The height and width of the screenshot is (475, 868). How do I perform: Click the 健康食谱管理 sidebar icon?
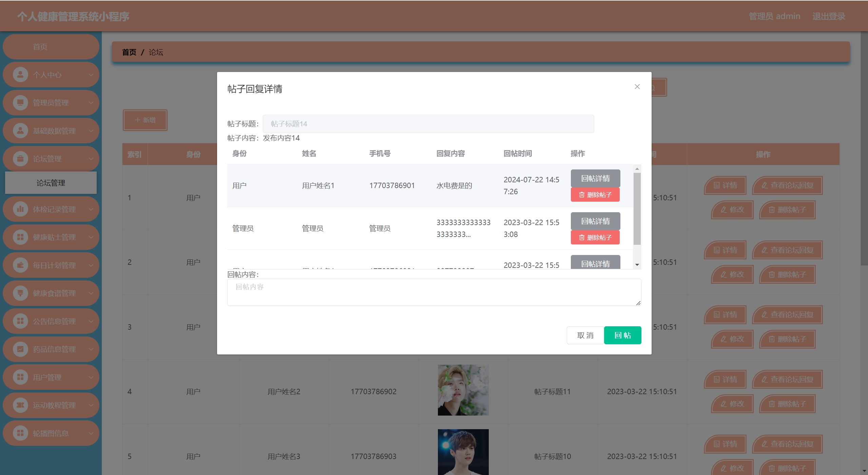coord(20,293)
